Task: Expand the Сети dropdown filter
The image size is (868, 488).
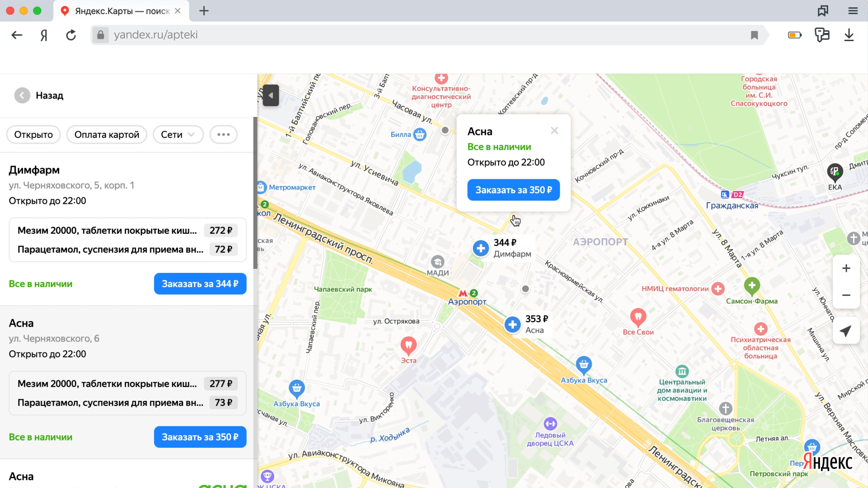Action: (x=178, y=135)
